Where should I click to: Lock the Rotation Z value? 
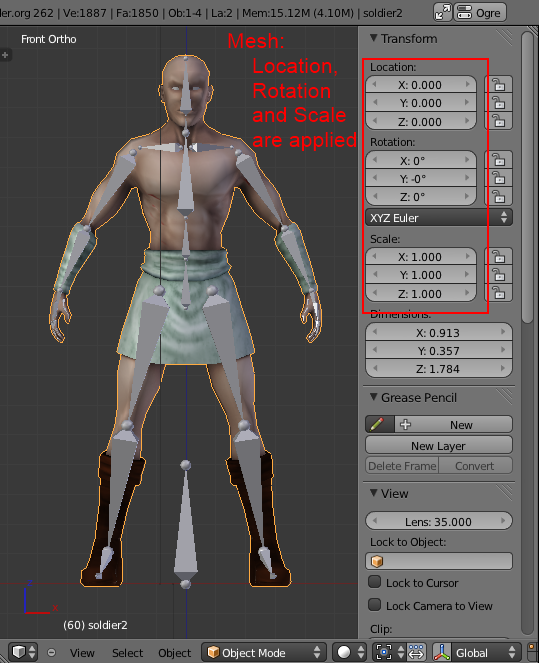pyautogui.click(x=499, y=197)
